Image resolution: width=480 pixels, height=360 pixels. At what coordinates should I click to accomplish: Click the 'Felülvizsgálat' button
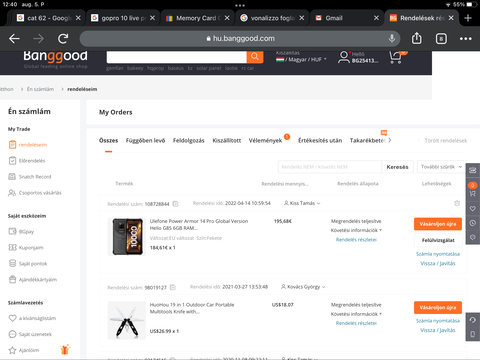coord(438,240)
